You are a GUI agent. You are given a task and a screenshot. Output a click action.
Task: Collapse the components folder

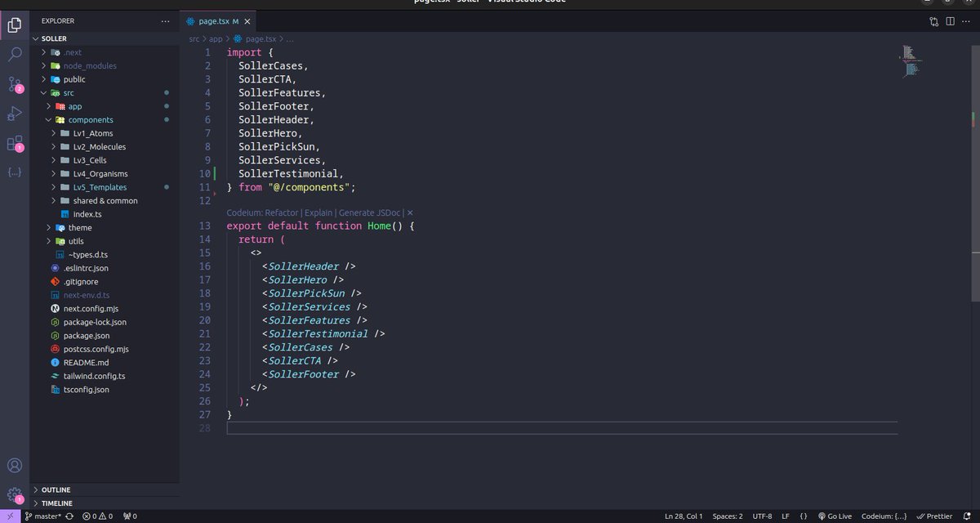[x=105, y=120]
